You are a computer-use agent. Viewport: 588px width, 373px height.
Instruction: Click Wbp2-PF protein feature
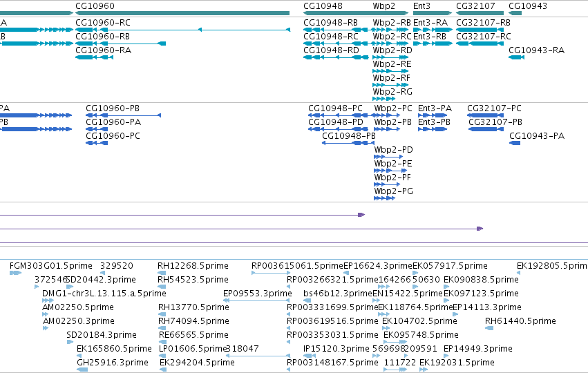387,185
